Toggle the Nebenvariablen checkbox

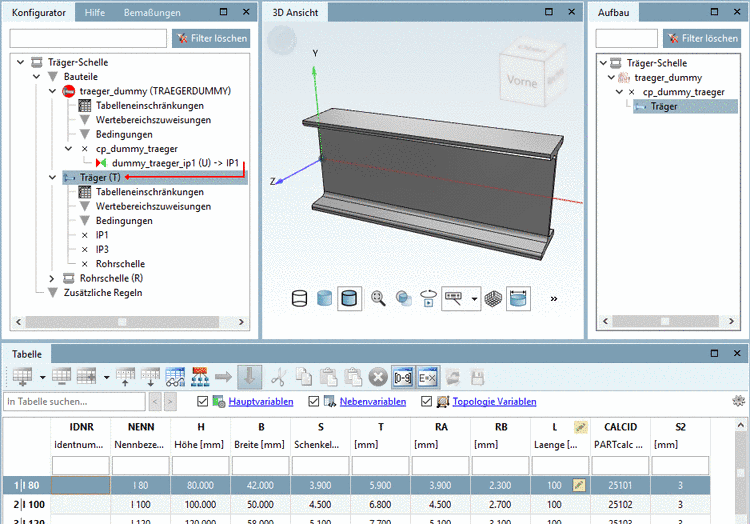[x=315, y=402]
